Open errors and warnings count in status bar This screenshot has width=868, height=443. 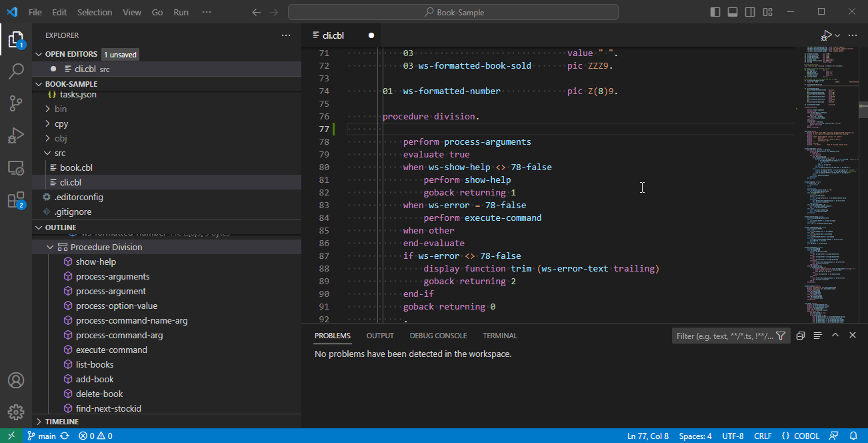95,436
